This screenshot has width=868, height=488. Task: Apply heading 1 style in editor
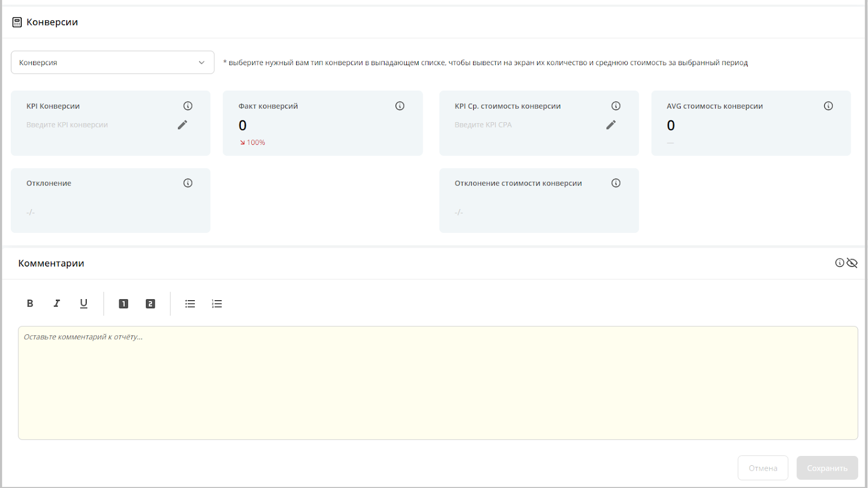click(x=124, y=304)
